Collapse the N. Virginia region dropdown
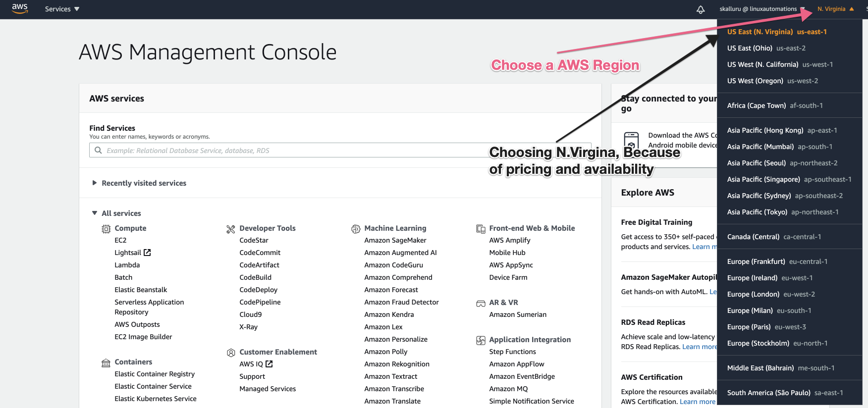 click(836, 9)
